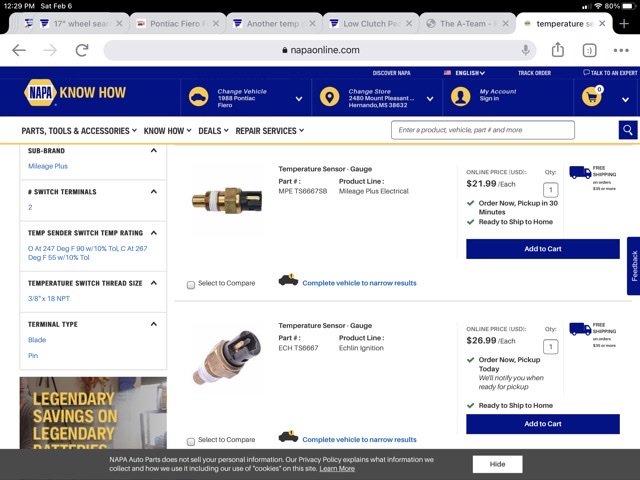This screenshot has height=480, width=640.
Task: Open the English language dropdown
Action: [x=465, y=73]
